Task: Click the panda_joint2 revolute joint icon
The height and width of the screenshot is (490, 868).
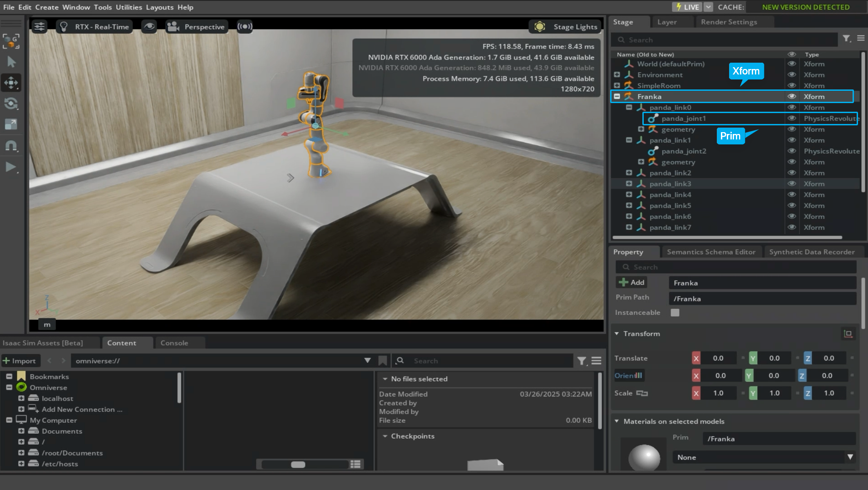Action: tap(653, 151)
